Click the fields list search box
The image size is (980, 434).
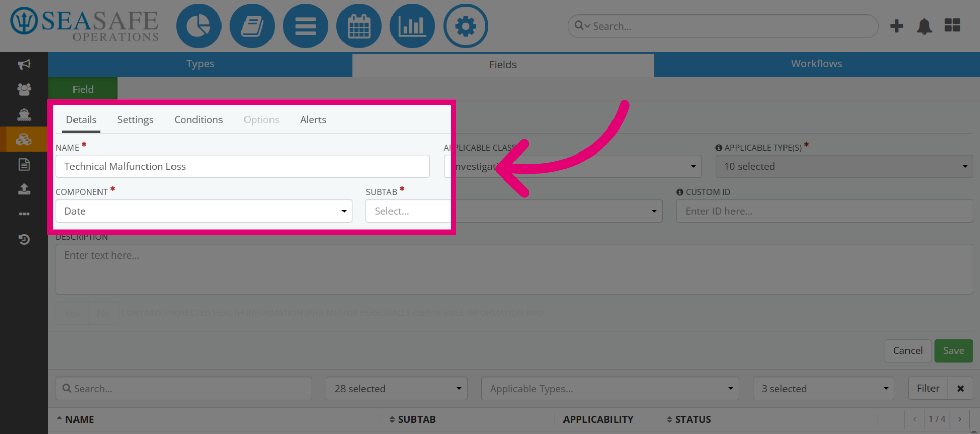point(184,389)
